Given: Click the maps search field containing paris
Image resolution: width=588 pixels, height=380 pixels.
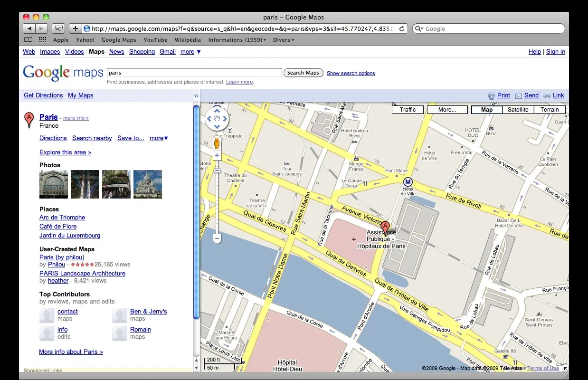Looking at the screenshot, I should tap(194, 73).
